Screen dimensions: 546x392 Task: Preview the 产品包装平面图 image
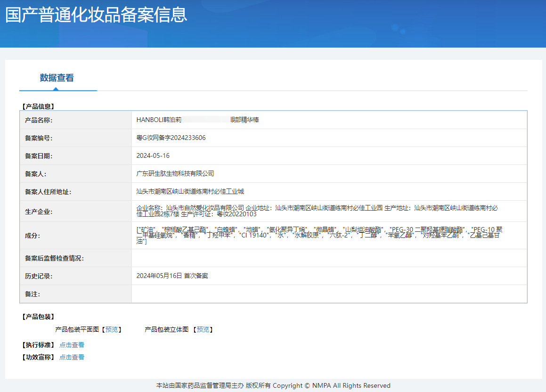tap(112, 329)
